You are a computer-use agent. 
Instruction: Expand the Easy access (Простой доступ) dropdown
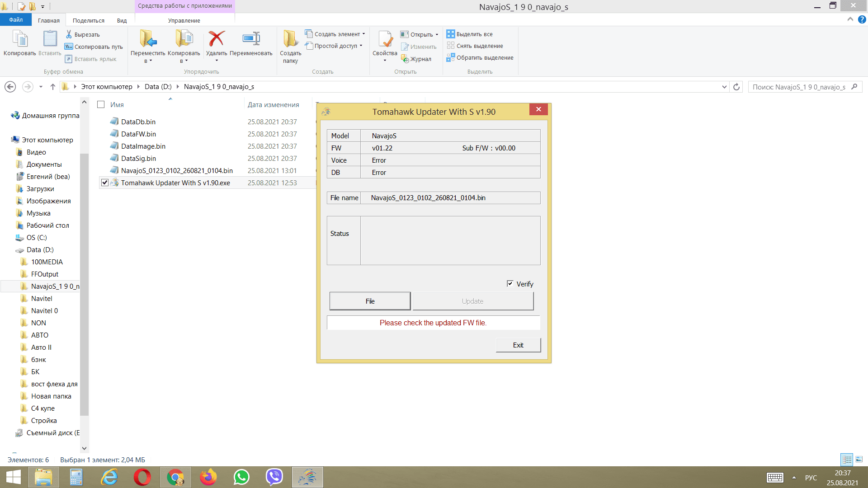(x=361, y=46)
